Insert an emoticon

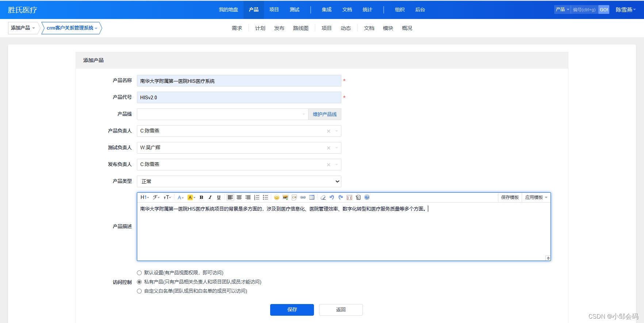277,197
